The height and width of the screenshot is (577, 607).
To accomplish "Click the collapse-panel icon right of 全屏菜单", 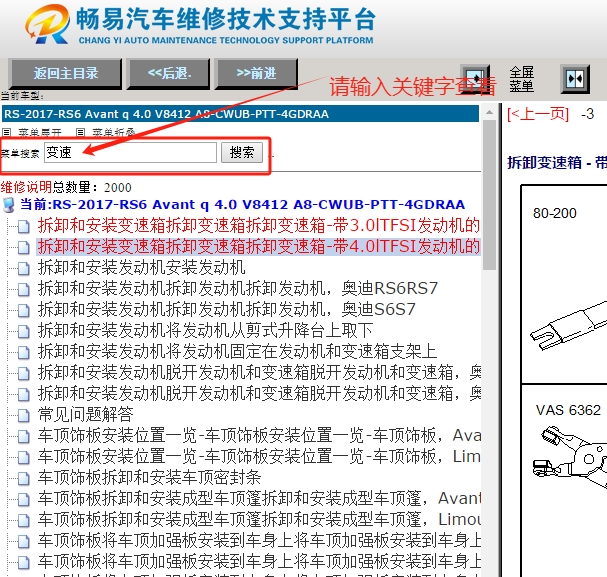I will [575, 79].
